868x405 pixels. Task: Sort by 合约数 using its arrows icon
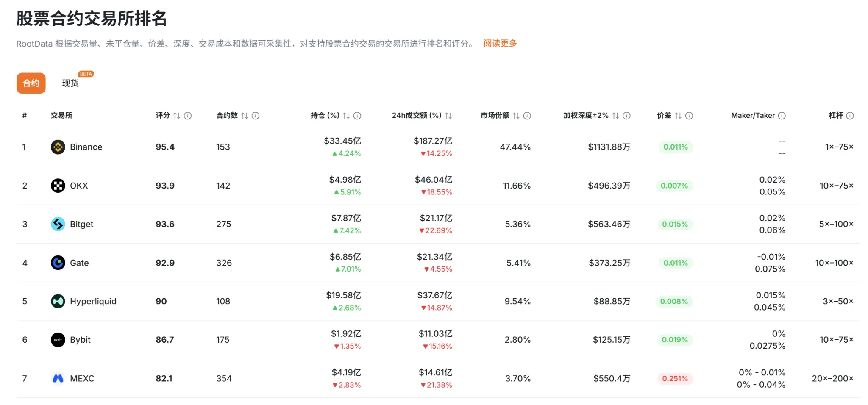(245, 116)
